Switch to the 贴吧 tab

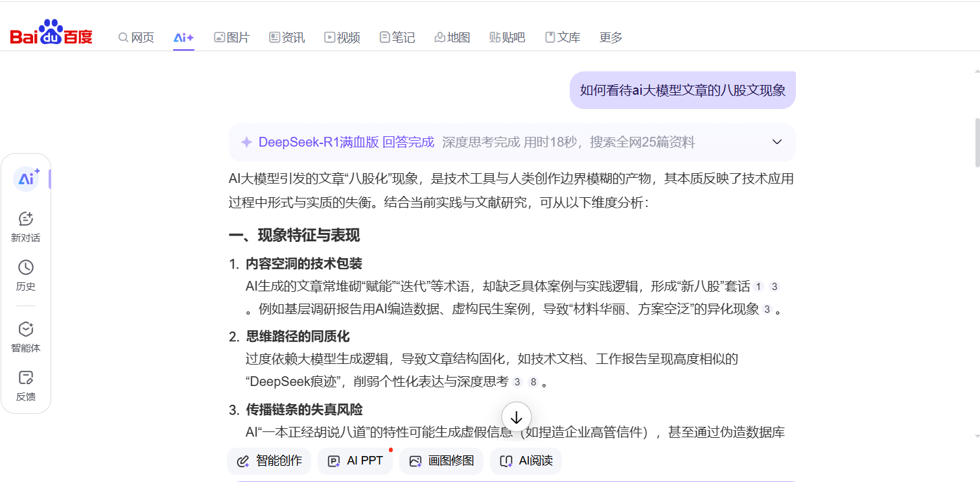507,38
